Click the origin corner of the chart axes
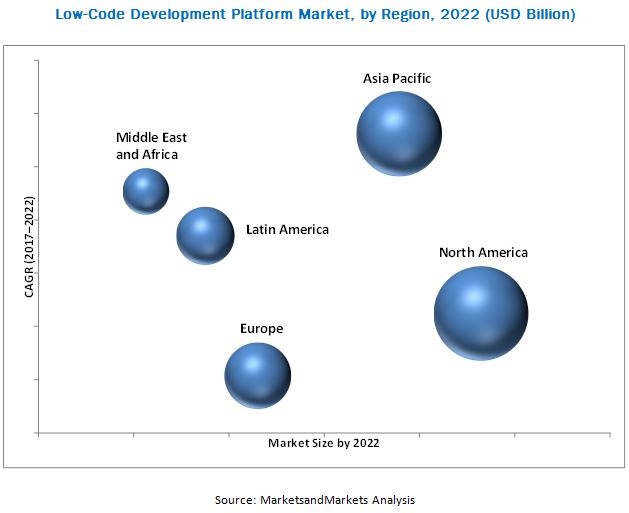 tap(38, 433)
